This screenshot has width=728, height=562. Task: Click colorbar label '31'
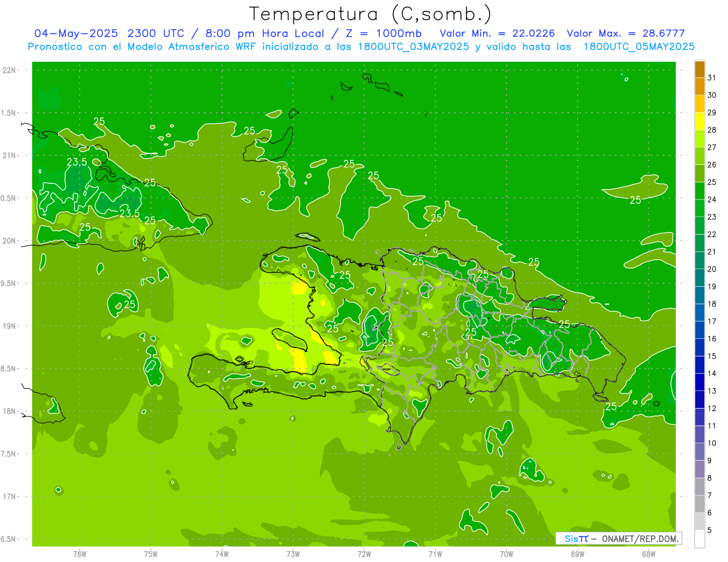712,78
